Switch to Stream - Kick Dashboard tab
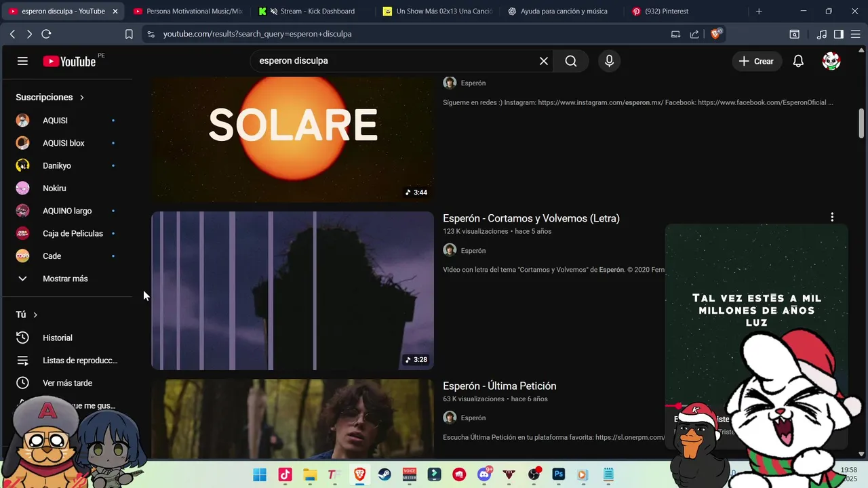 tap(311, 12)
